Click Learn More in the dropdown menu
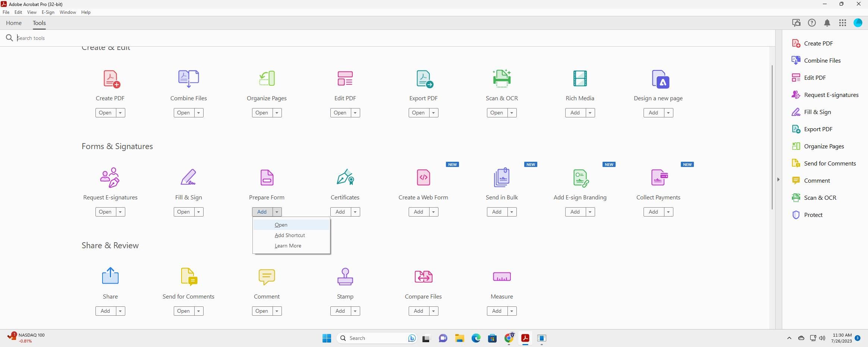The height and width of the screenshot is (347, 868). [291, 246]
